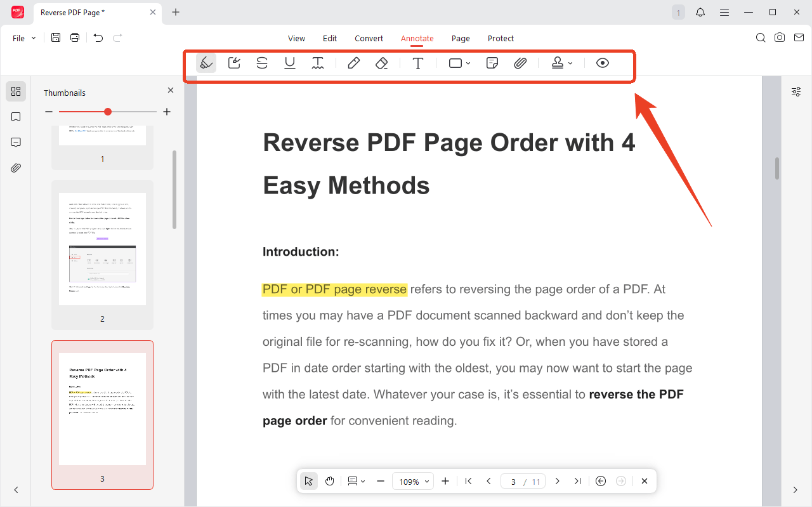
Task: Switch to the Convert tab
Action: [369, 38]
